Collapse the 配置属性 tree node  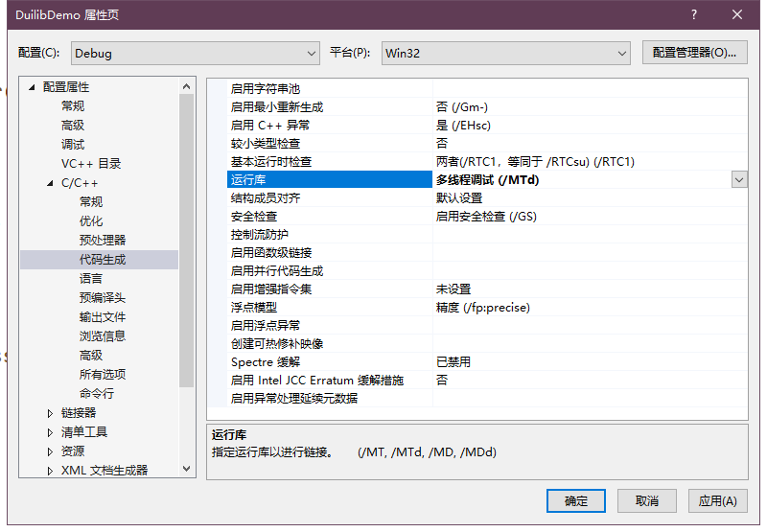pyautogui.click(x=32, y=87)
